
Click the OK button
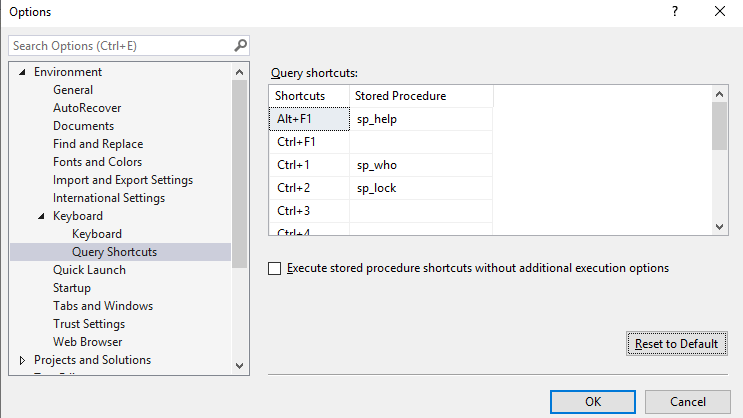(592, 402)
